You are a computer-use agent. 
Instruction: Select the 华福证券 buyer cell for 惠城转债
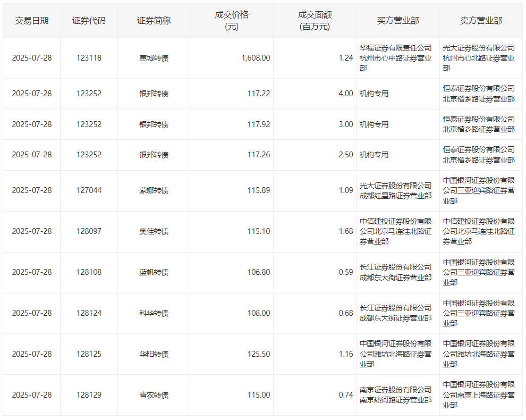point(396,58)
